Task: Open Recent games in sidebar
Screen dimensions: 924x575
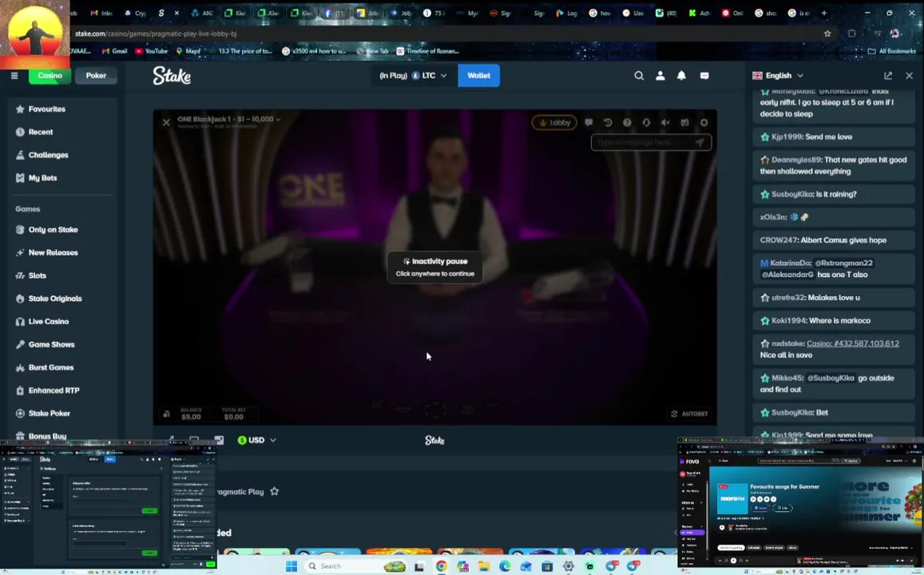Action: 61,132
